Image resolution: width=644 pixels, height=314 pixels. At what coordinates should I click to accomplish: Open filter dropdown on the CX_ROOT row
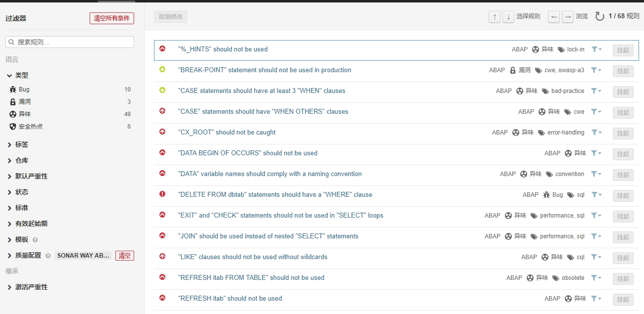pyautogui.click(x=596, y=133)
